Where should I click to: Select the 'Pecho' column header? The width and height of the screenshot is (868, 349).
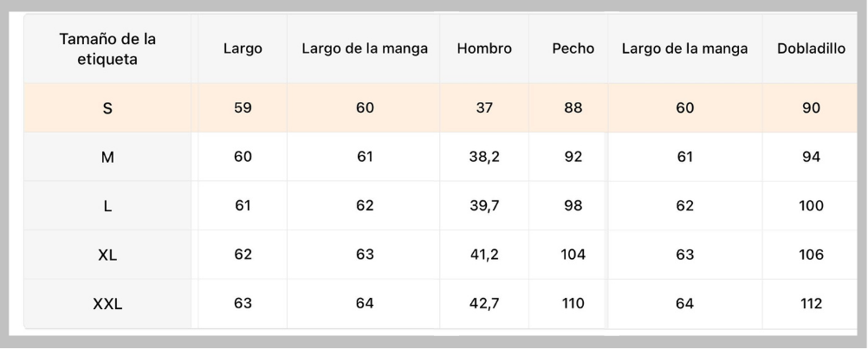573,48
